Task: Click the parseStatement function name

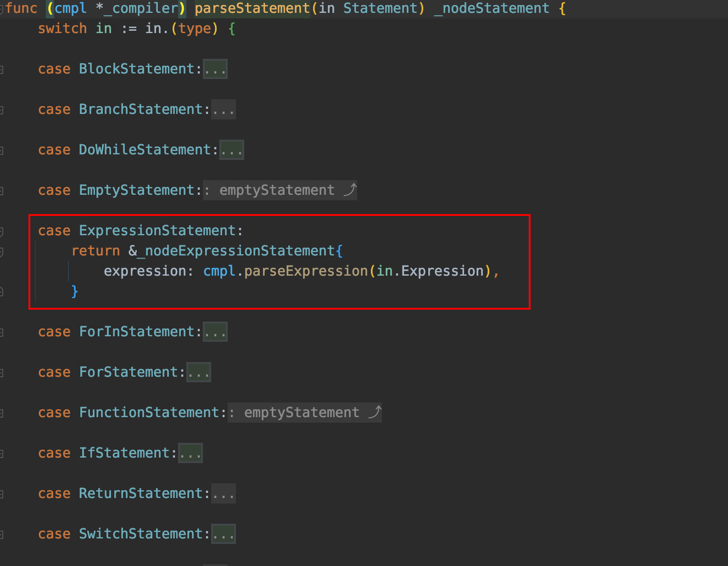Action: pos(252,8)
